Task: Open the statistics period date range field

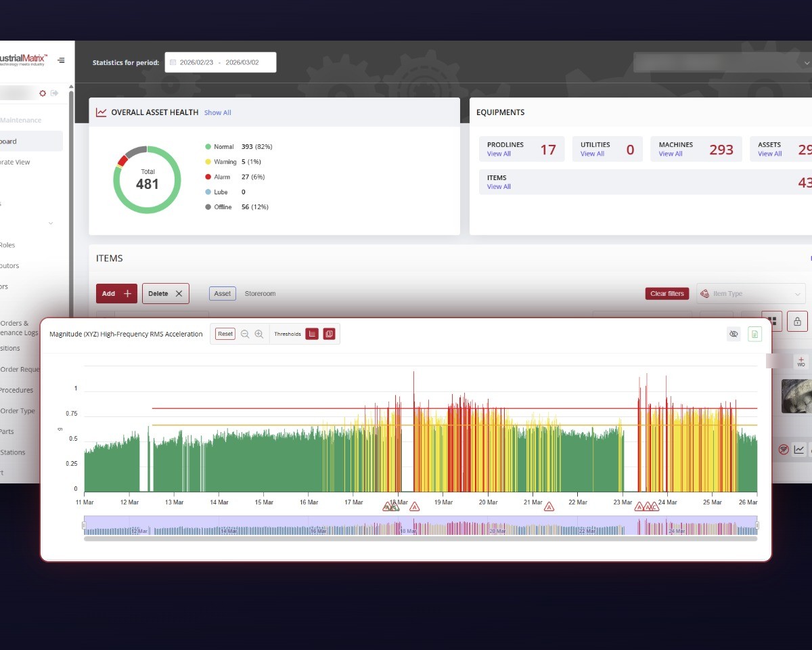Action: coord(221,62)
